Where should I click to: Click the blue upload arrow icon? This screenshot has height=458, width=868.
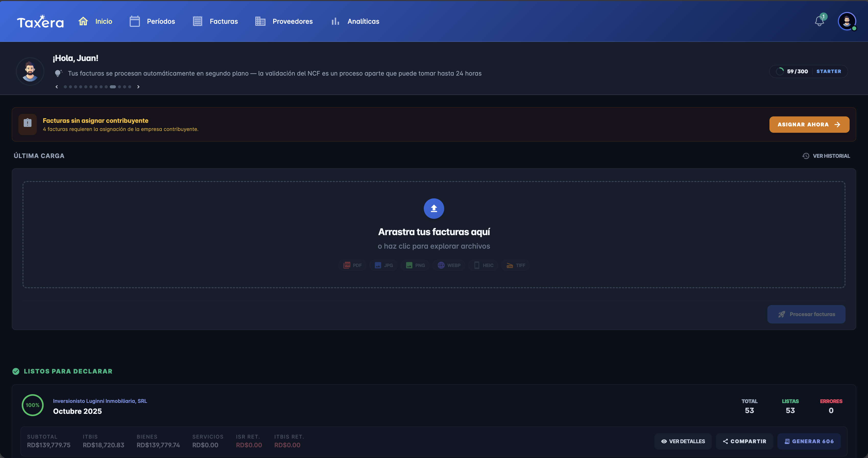tap(434, 208)
